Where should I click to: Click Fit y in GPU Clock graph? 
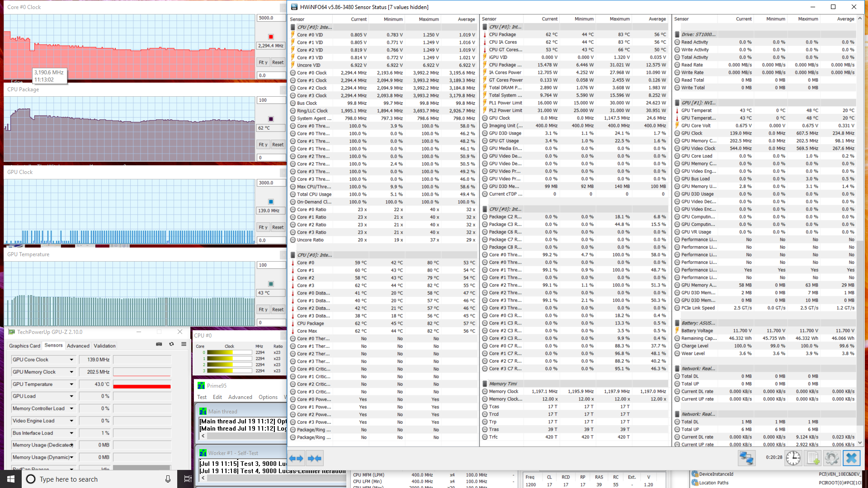tap(263, 227)
